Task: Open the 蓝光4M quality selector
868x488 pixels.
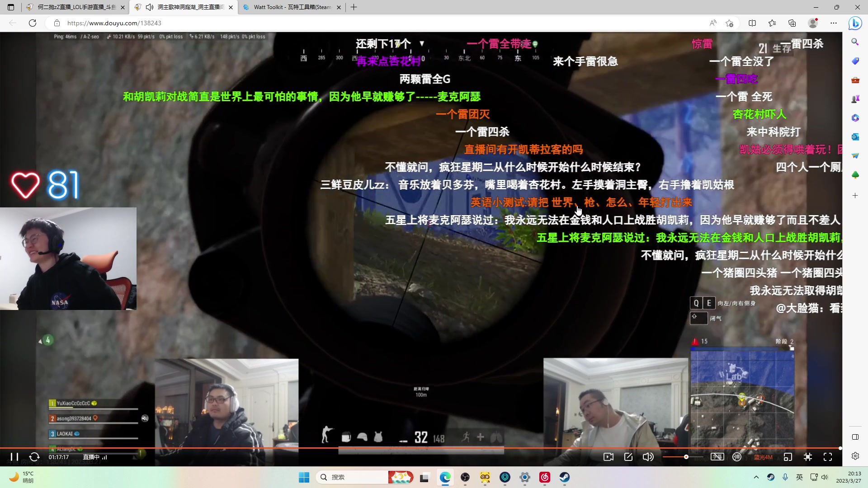Action: click(763, 457)
